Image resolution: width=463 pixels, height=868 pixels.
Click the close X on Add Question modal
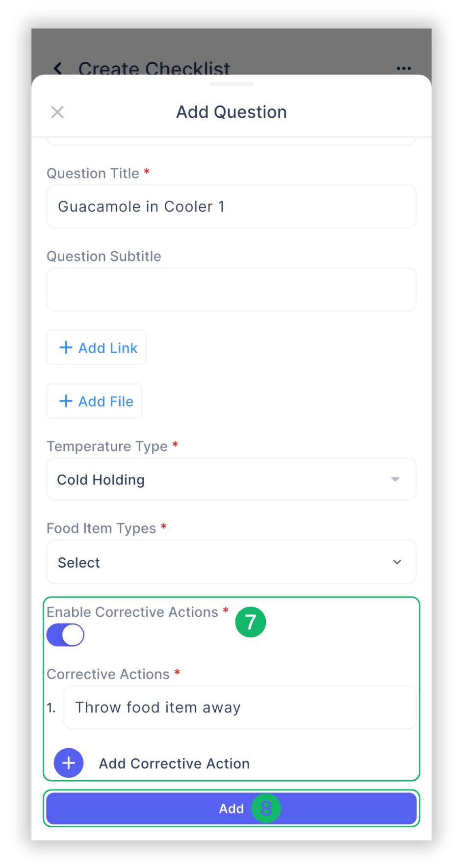pyautogui.click(x=57, y=112)
